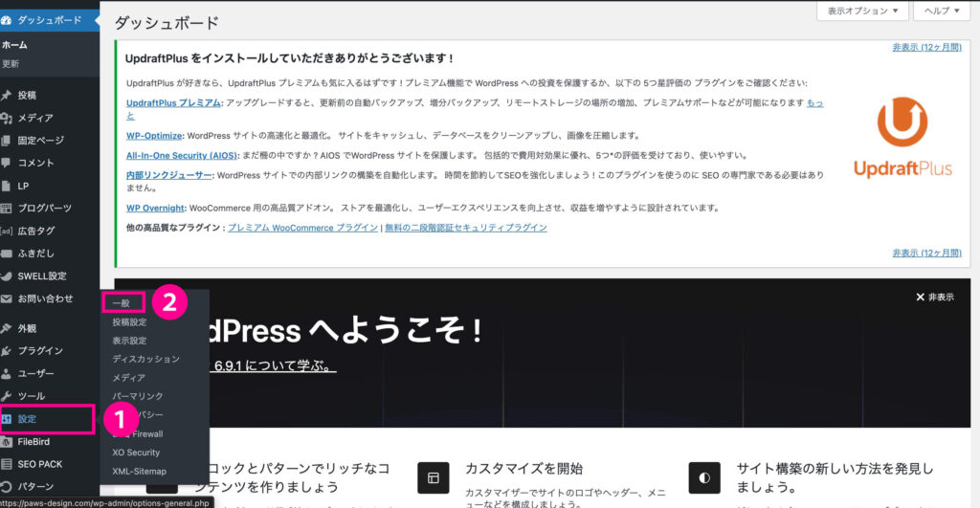Click the メディア icon in sidebar
Image resolution: width=980 pixels, height=508 pixels.
tap(8, 118)
